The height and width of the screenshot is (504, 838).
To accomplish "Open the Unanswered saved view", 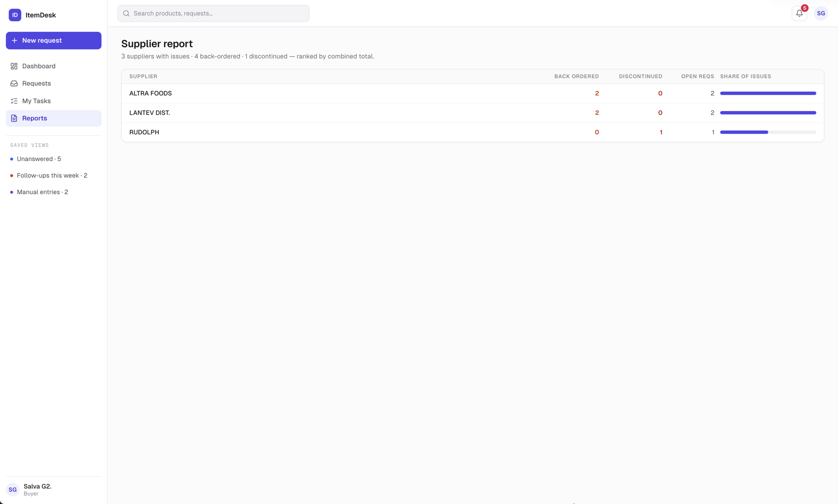I will [53, 159].
